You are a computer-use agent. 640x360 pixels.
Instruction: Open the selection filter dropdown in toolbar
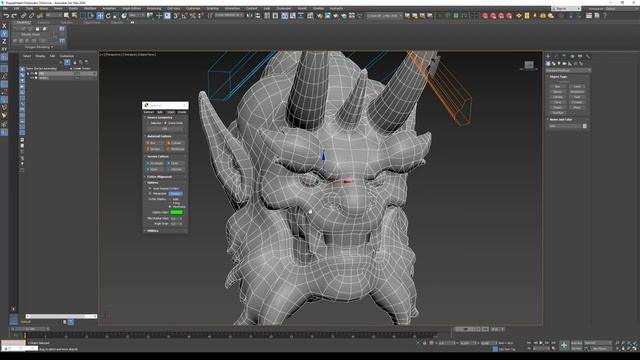point(54,16)
